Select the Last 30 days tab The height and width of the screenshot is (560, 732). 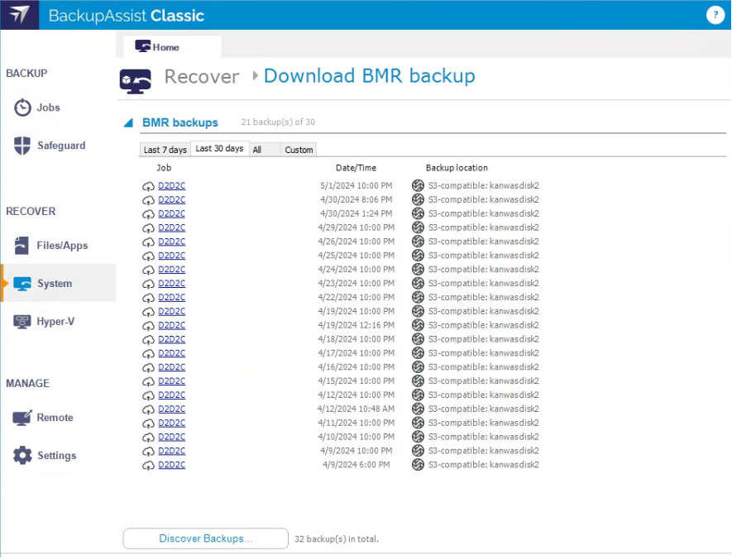(x=219, y=149)
